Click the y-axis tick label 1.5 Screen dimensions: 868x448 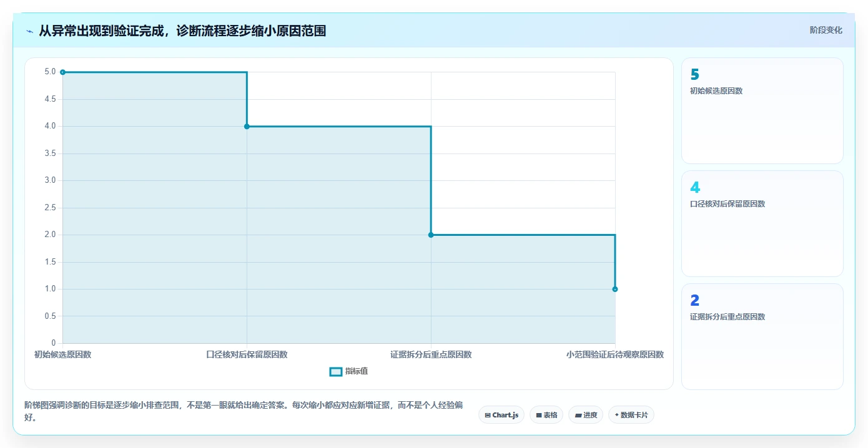(x=50, y=262)
